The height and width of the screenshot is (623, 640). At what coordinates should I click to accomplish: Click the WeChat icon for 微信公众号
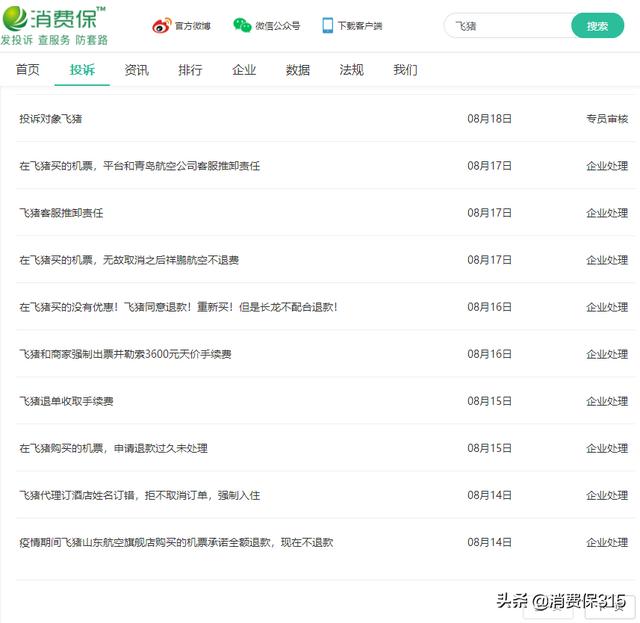click(242, 25)
